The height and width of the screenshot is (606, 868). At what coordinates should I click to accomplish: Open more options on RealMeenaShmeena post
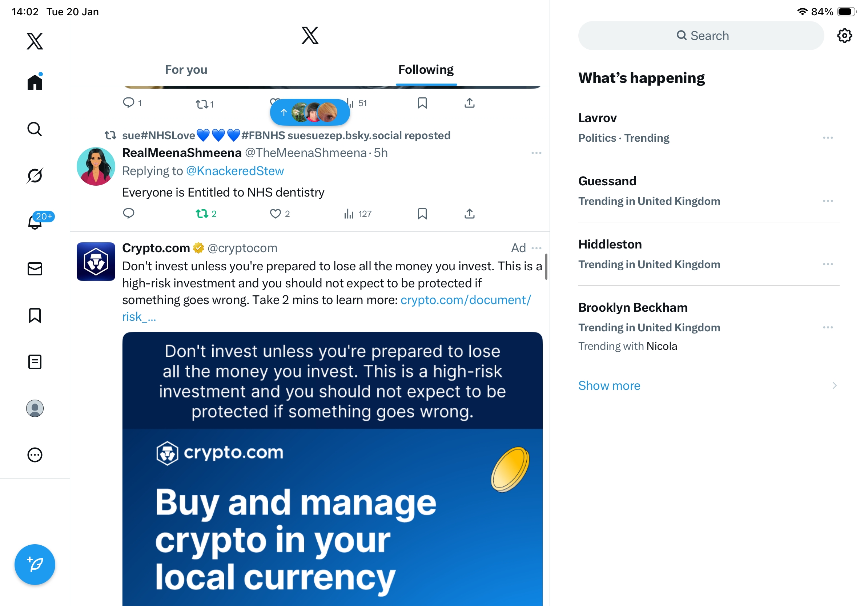point(536,153)
